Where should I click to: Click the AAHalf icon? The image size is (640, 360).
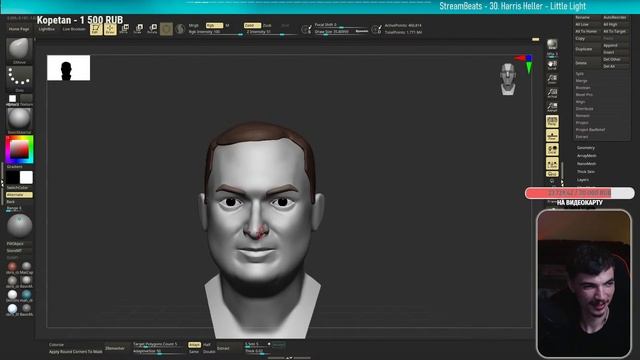552,107
